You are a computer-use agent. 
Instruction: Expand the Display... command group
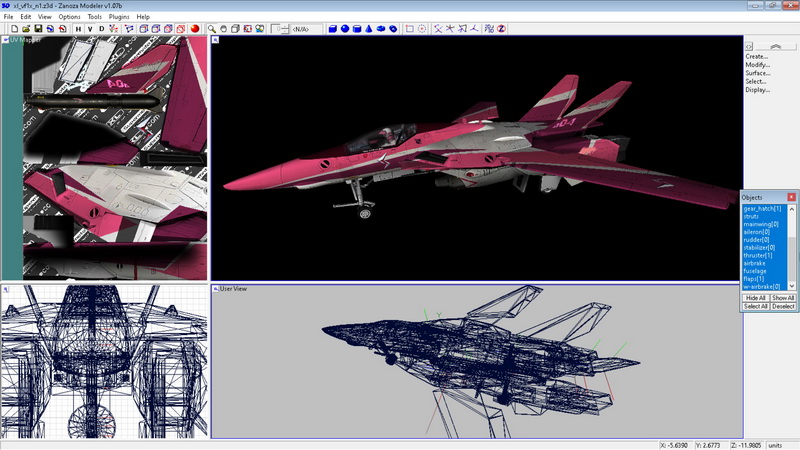[758, 90]
